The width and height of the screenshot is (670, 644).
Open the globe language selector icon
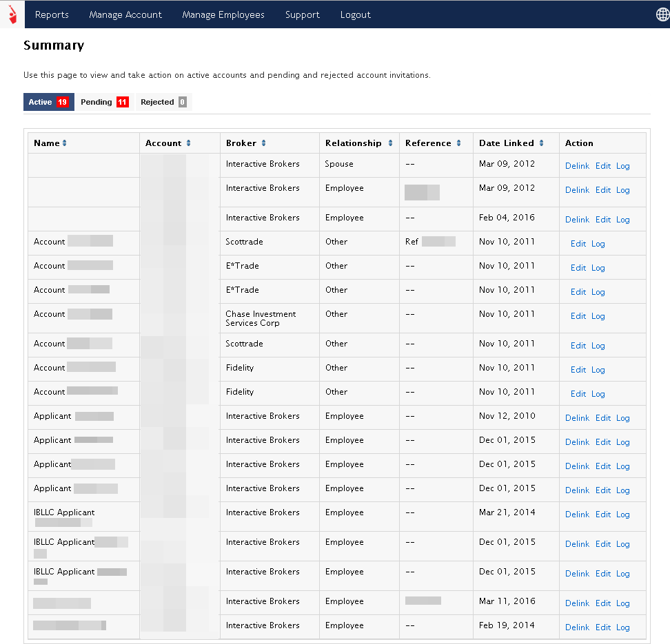(662, 14)
